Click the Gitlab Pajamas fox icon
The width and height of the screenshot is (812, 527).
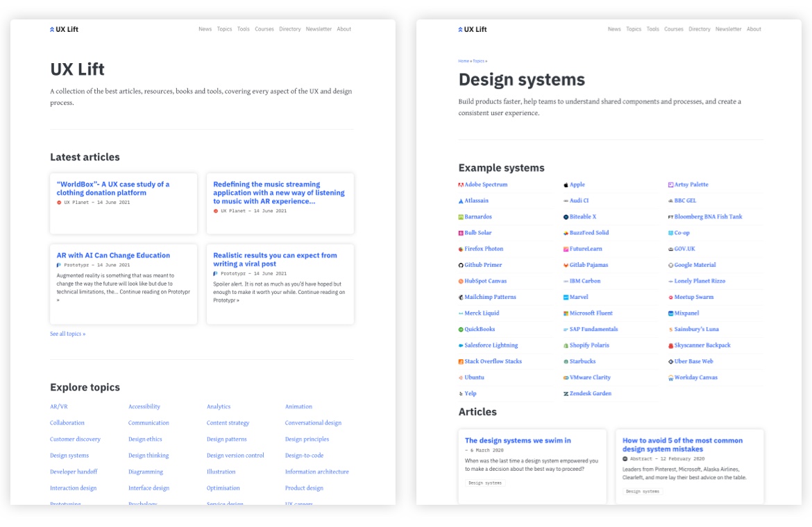pos(566,266)
